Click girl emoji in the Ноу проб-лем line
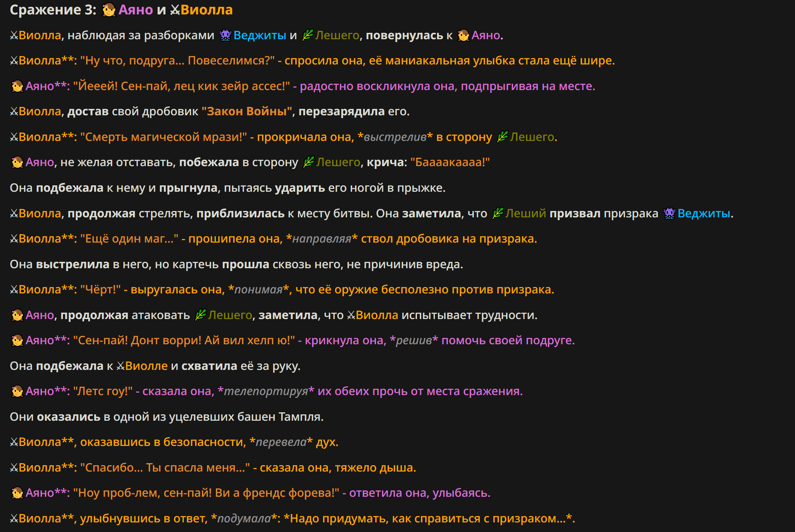 coord(17,493)
